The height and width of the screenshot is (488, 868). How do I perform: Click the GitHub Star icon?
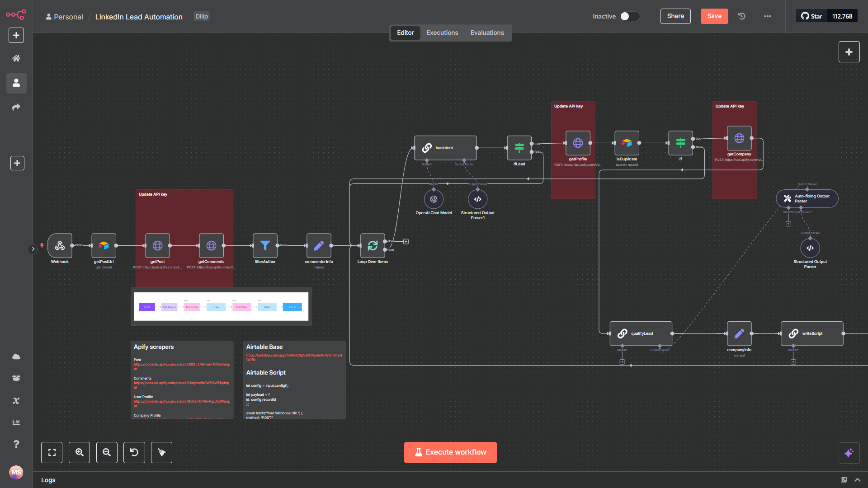811,16
